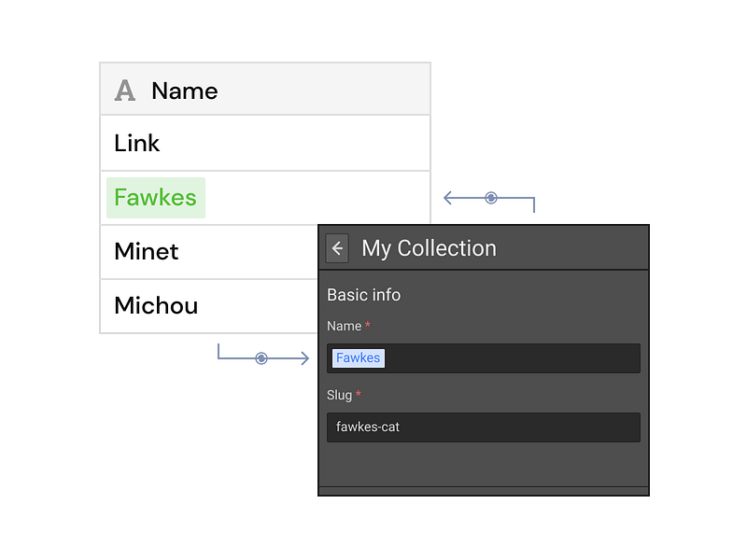Click the Name input field
The height and width of the screenshot is (560, 747).
click(483, 358)
